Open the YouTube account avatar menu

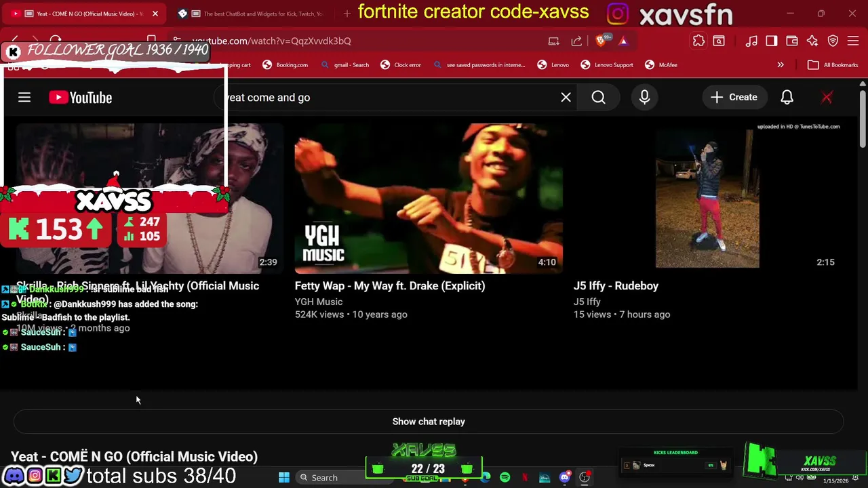coord(827,98)
